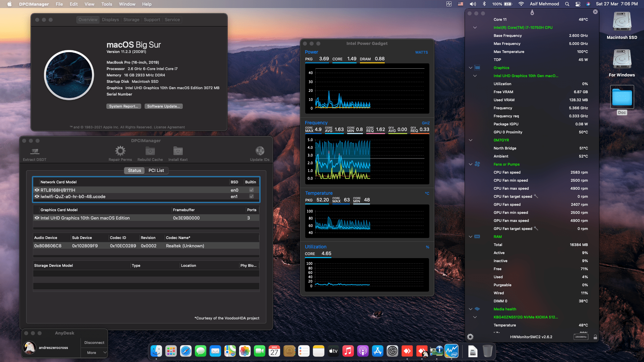Run Repair Perms gear tool

(x=120, y=151)
